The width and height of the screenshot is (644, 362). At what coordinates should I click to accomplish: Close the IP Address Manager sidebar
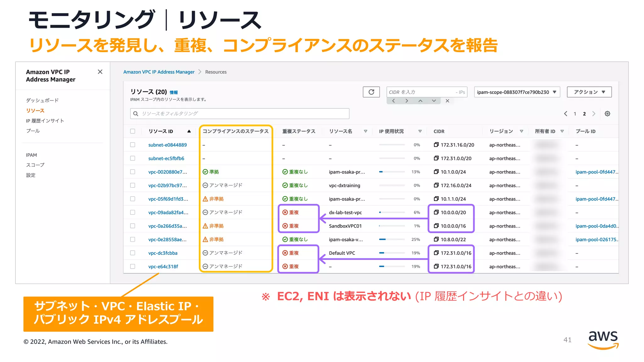100,72
